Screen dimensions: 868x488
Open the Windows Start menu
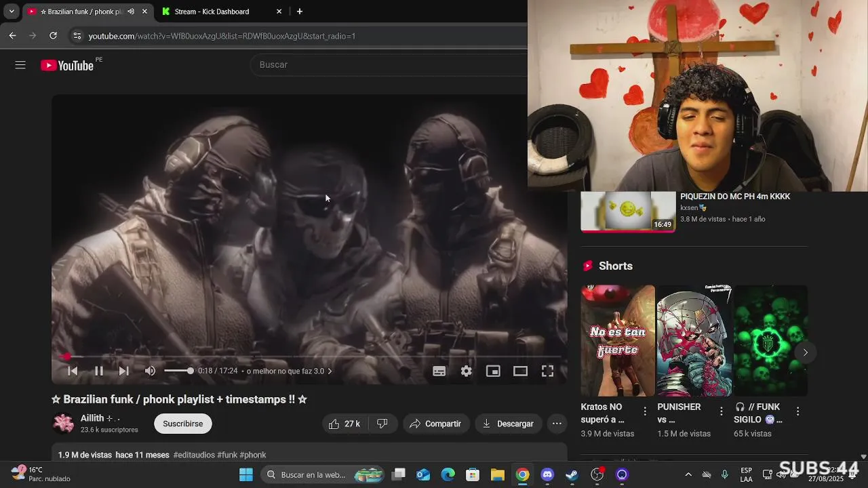[x=245, y=474]
